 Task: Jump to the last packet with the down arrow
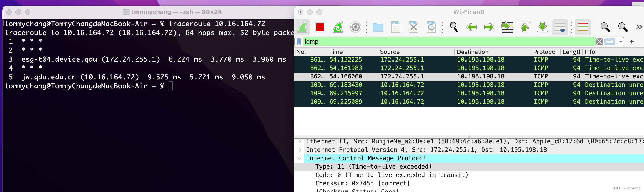pos(543,27)
